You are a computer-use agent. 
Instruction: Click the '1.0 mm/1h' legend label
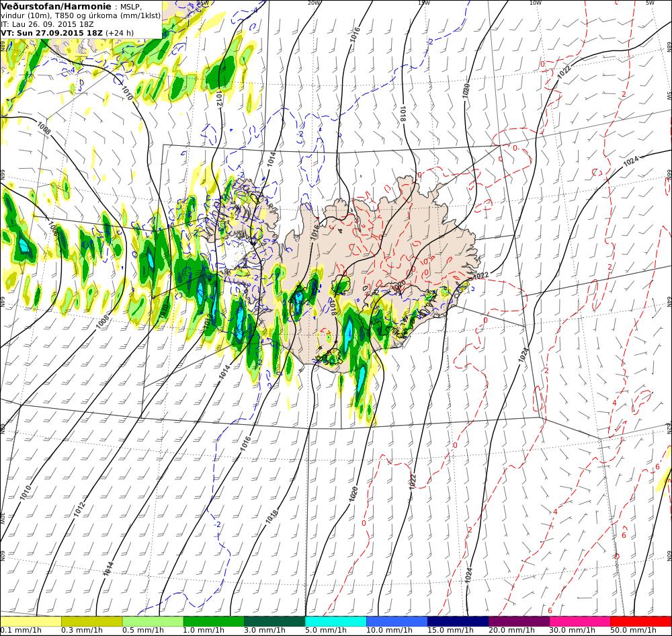pyautogui.click(x=204, y=631)
